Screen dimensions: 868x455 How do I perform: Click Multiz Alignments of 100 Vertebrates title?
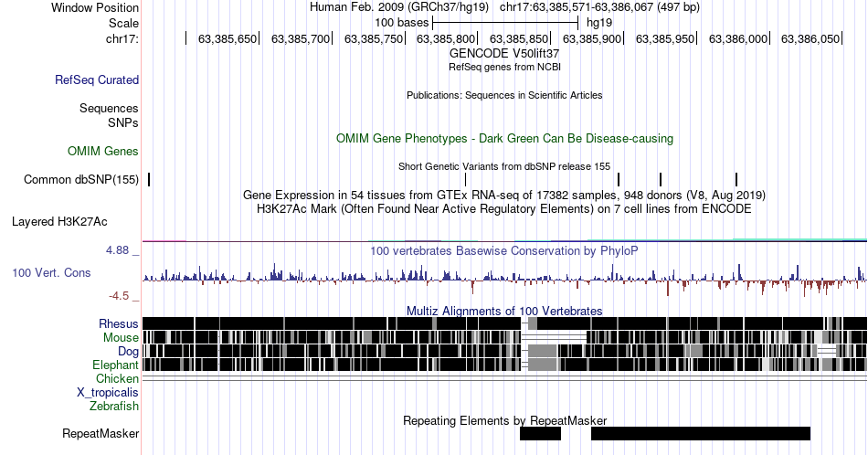point(504,311)
